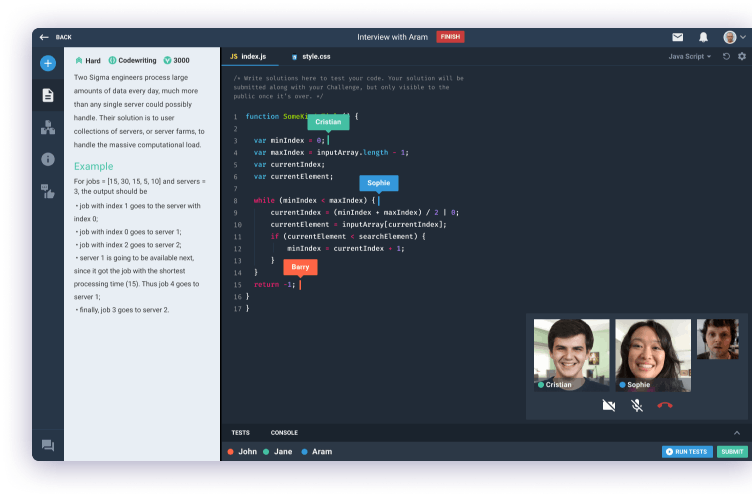
Task: Click the Codewriting category badge
Action: point(132,60)
